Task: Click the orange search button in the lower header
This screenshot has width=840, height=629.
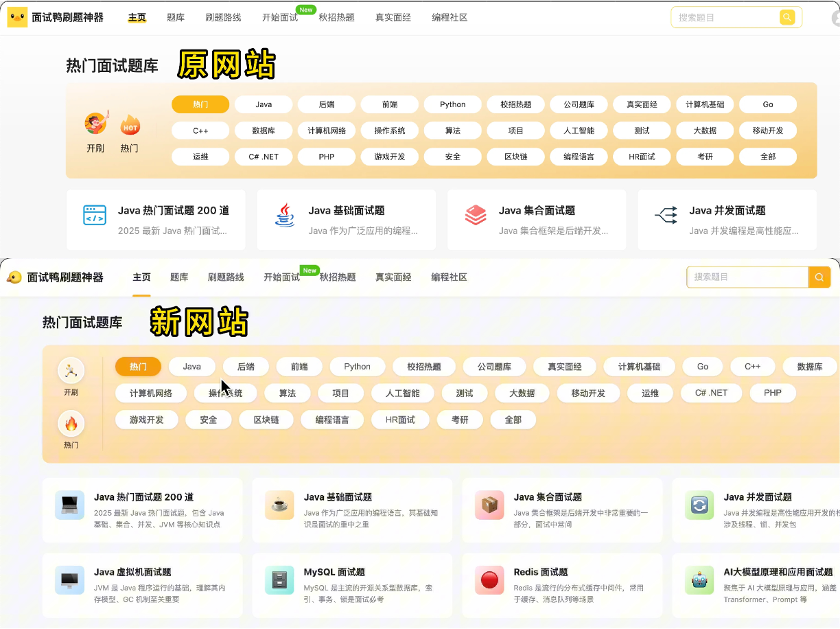Action: 819,277
